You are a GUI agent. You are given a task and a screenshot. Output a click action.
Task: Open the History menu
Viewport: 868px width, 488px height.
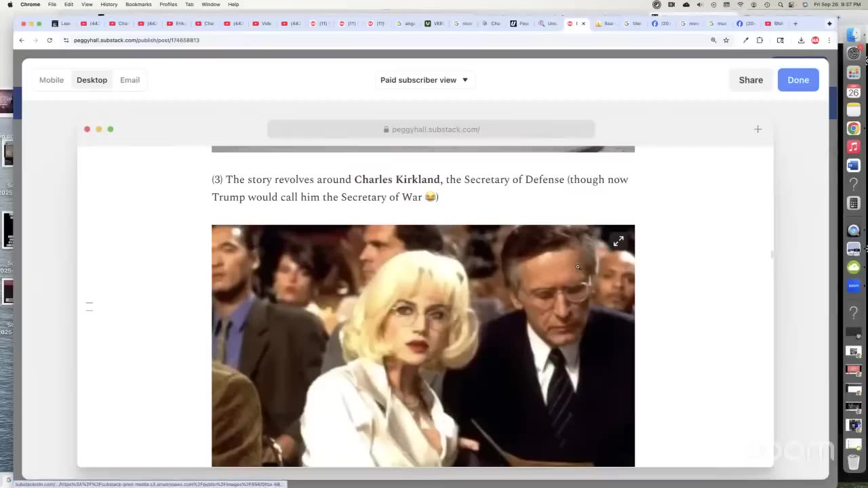click(108, 4)
